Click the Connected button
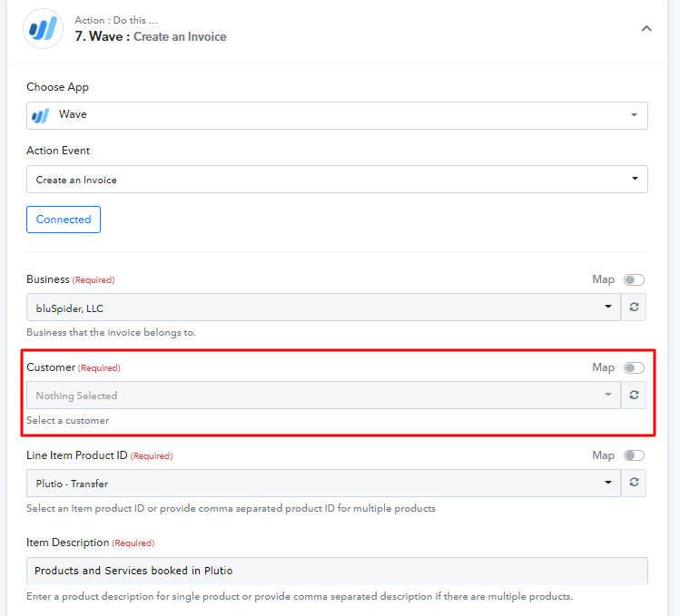 [x=64, y=220]
